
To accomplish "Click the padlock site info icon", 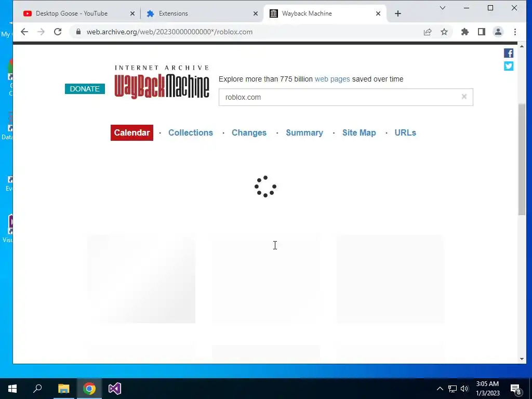I will 78,32.
